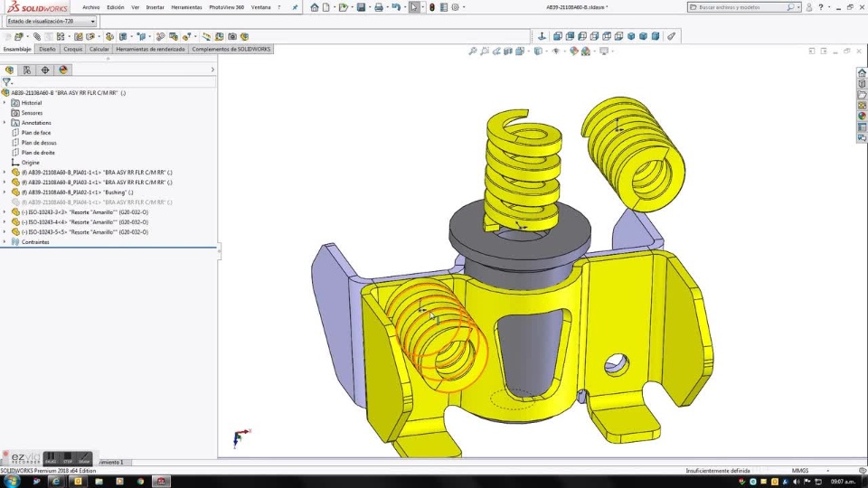Click the camera snapshot toolbar icon
Image resolution: width=868 pixels, height=488 pixels.
coord(232,37)
